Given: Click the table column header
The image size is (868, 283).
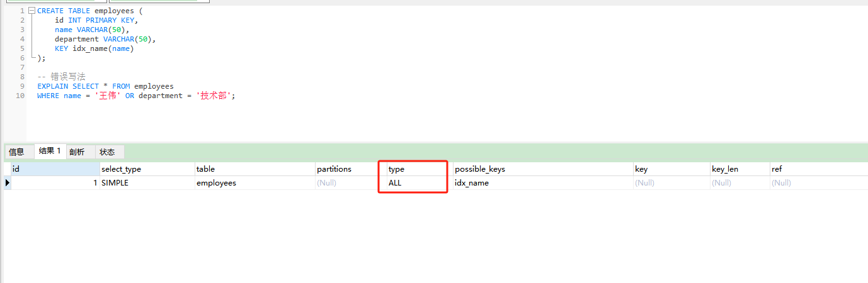Looking at the screenshot, I should click(254, 169).
